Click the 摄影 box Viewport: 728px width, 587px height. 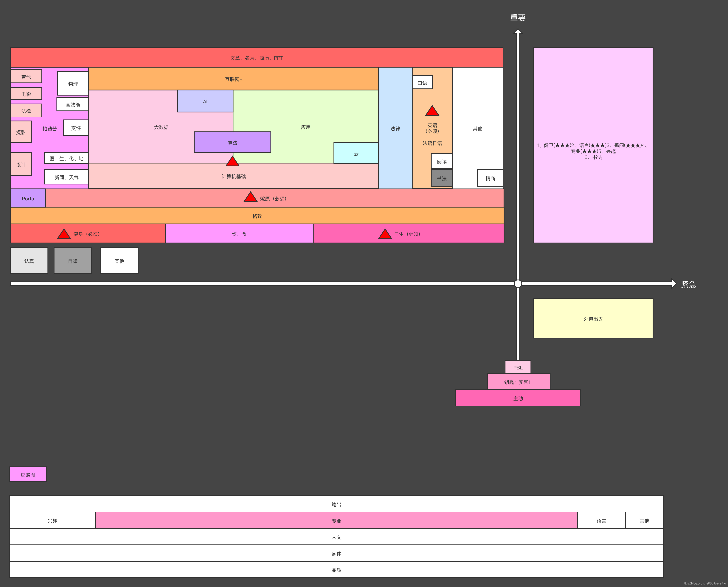[x=21, y=132]
